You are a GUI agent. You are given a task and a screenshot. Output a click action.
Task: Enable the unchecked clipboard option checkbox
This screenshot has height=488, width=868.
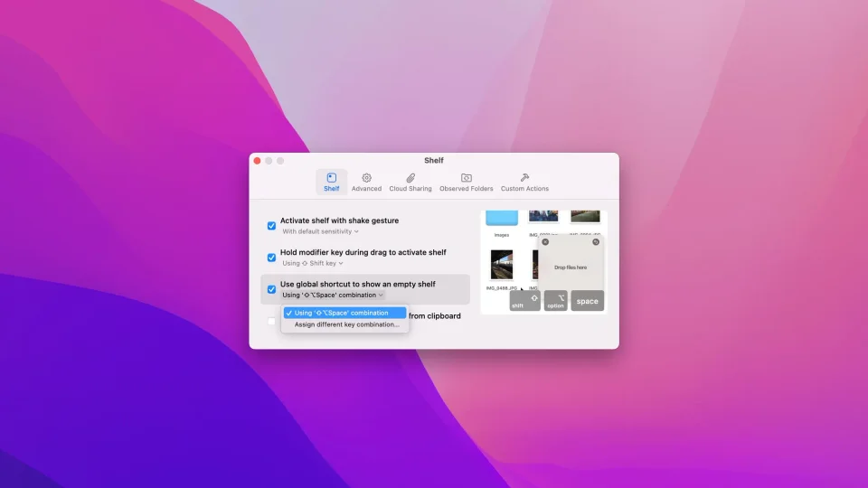click(x=271, y=321)
